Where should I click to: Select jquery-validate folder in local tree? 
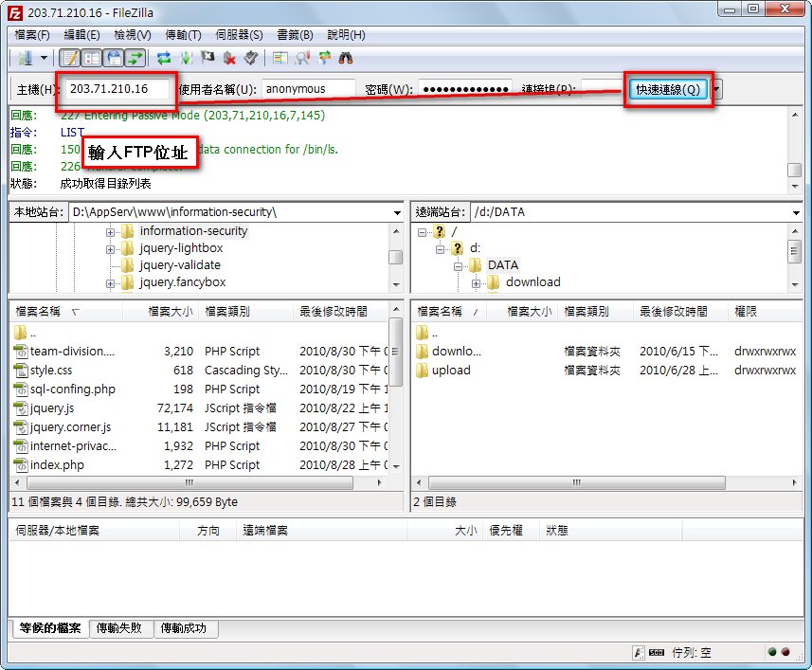pos(180,265)
